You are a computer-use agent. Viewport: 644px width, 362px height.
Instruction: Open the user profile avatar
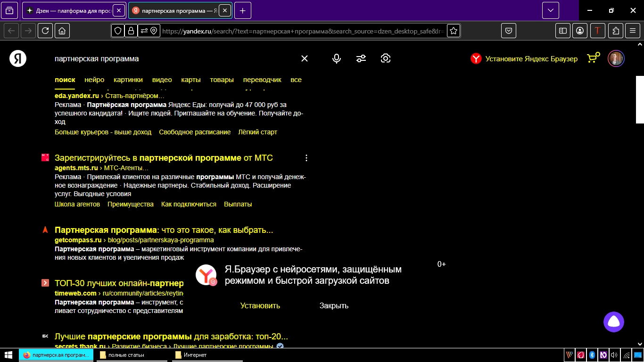pyautogui.click(x=616, y=58)
